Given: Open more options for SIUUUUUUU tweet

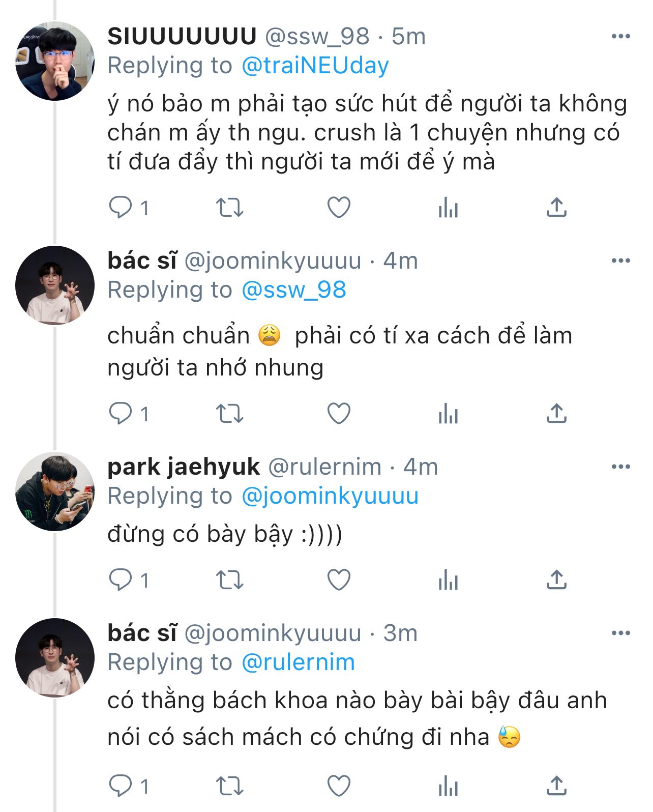Looking at the screenshot, I should point(620,36).
